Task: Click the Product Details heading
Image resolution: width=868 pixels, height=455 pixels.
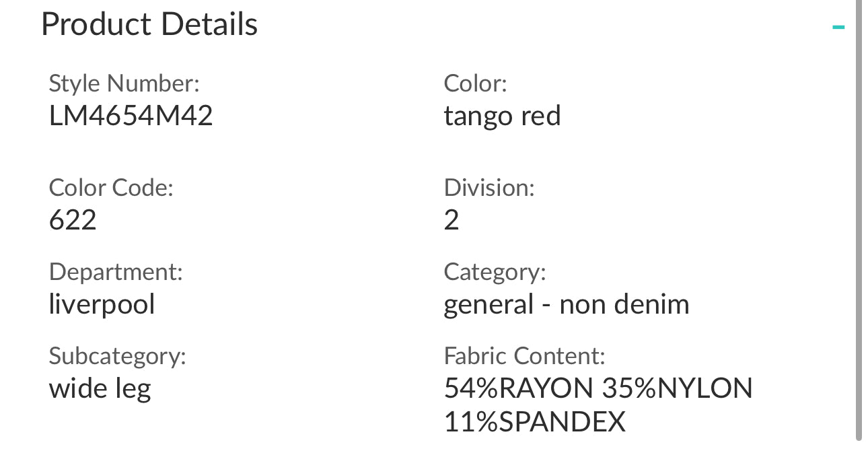Action: coord(149,24)
